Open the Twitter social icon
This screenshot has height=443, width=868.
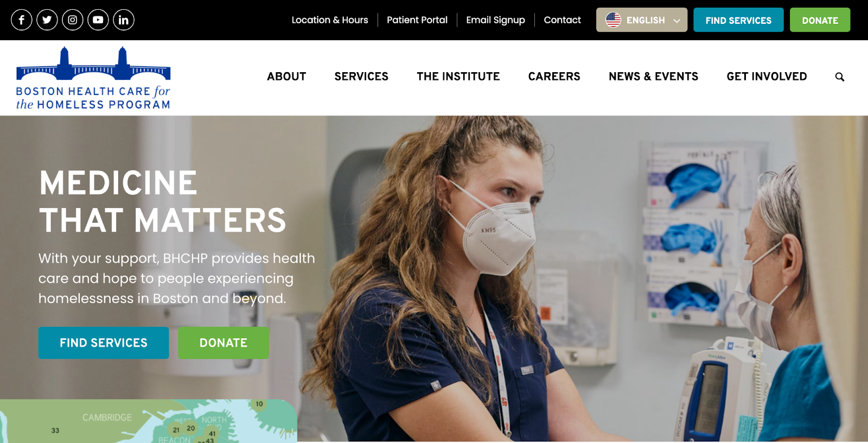coord(47,20)
